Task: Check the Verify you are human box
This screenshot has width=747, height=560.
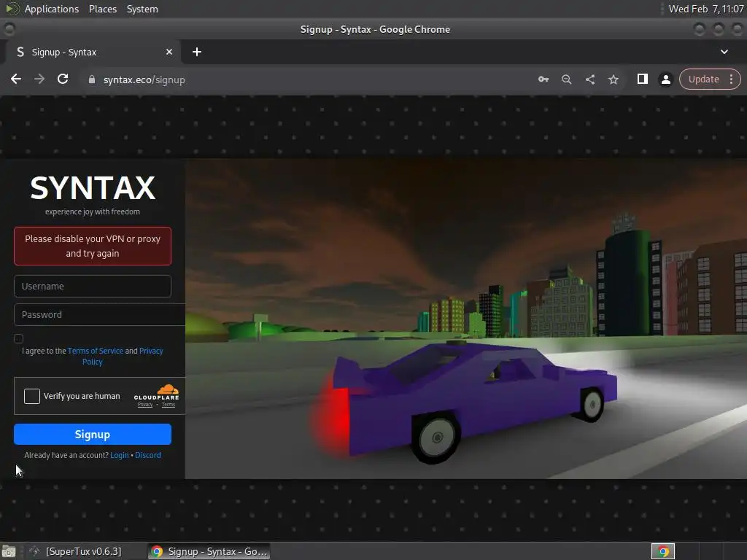Action: click(x=32, y=396)
